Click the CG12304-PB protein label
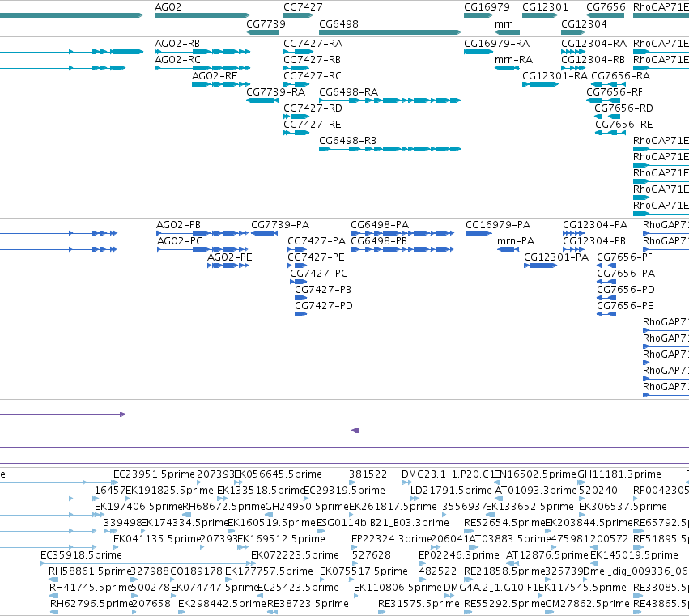Viewport: 689px width, 616px height. point(594,241)
